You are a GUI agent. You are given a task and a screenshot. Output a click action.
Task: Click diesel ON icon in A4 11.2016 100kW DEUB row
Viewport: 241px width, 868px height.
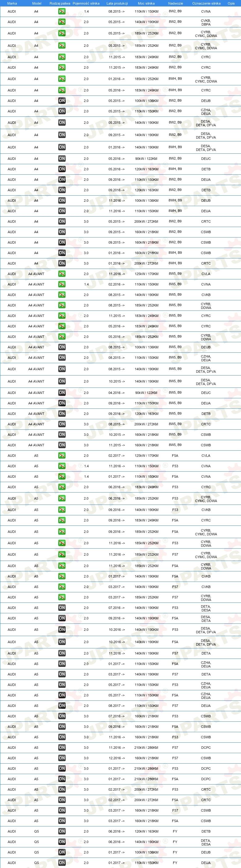tap(62, 201)
